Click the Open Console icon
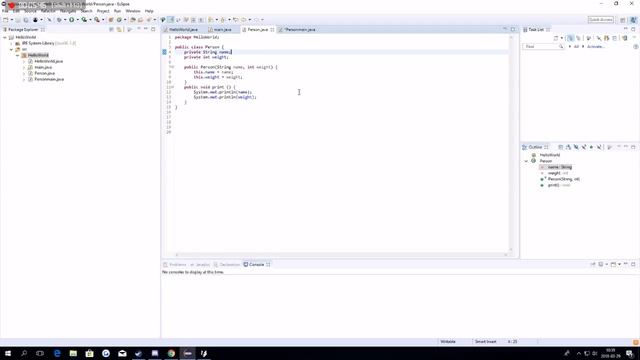The width and height of the screenshot is (640, 360). pyautogui.click(x=613, y=264)
